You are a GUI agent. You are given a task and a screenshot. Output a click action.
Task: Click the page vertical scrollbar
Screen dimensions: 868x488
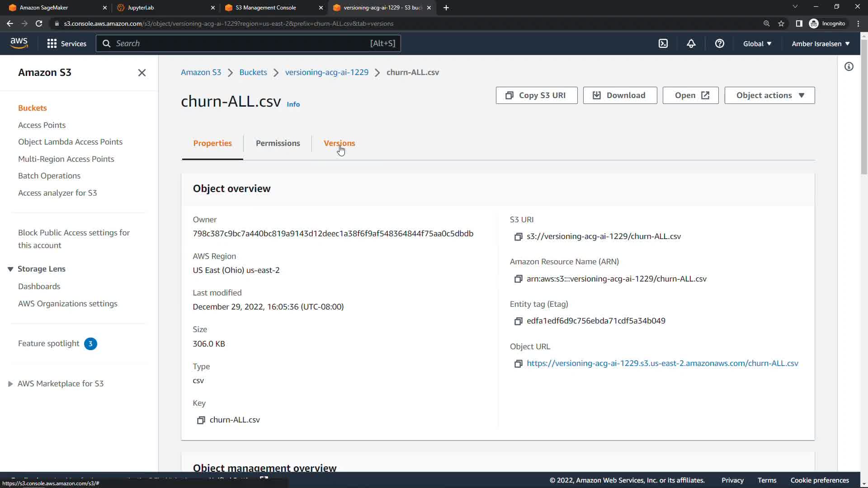[863, 108]
